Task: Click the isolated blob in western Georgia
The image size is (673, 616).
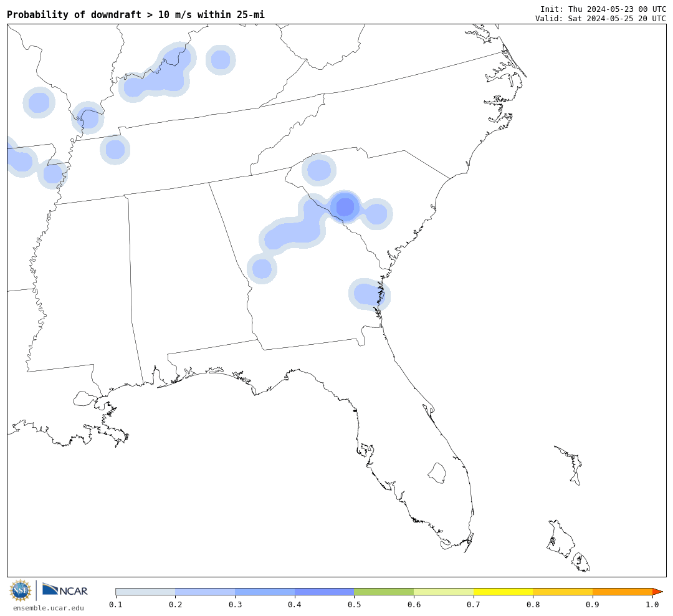Action: [262, 269]
